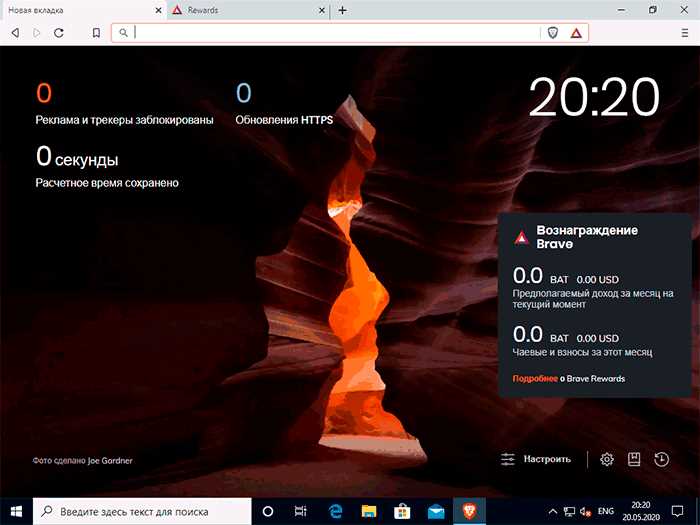The height and width of the screenshot is (525, 700).
Task: Open Microsoft Store from the taskbar
Action: coord(402,512)
